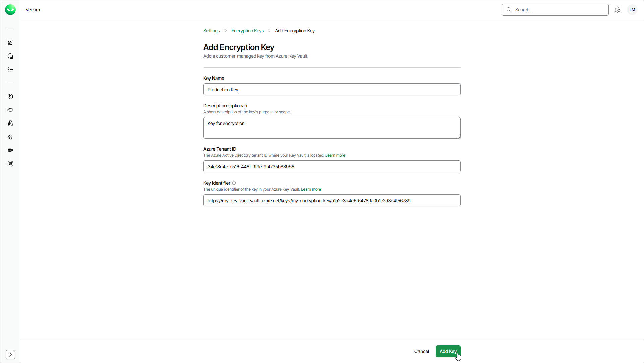The image size is (644, 363).
Task: Click the Add Encryption Key breadcrumb
Action: coord(295,31)
